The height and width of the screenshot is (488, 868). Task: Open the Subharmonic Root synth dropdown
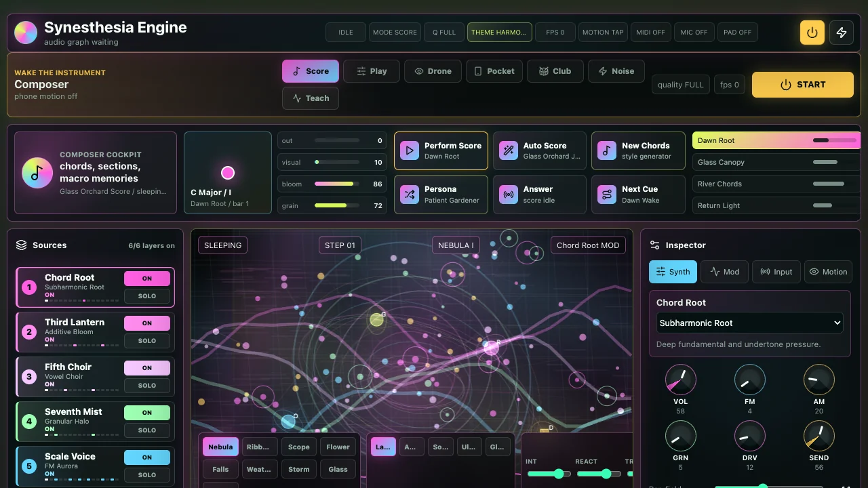click(750, 323)
